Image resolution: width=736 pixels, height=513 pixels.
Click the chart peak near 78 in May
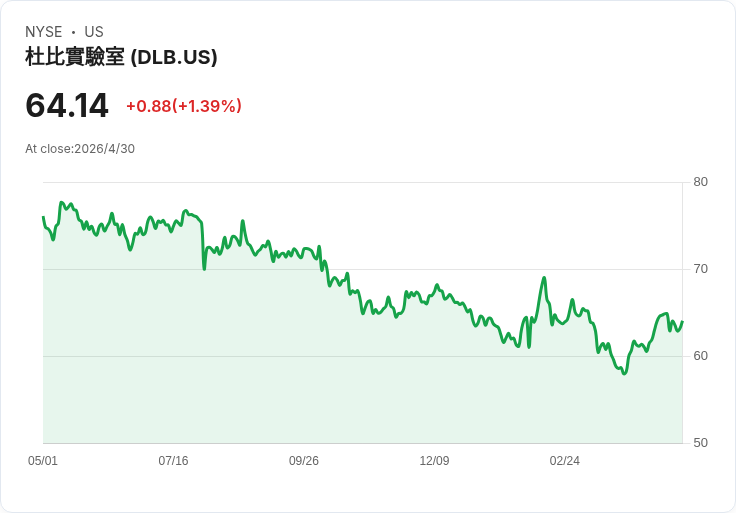point(61,202)
